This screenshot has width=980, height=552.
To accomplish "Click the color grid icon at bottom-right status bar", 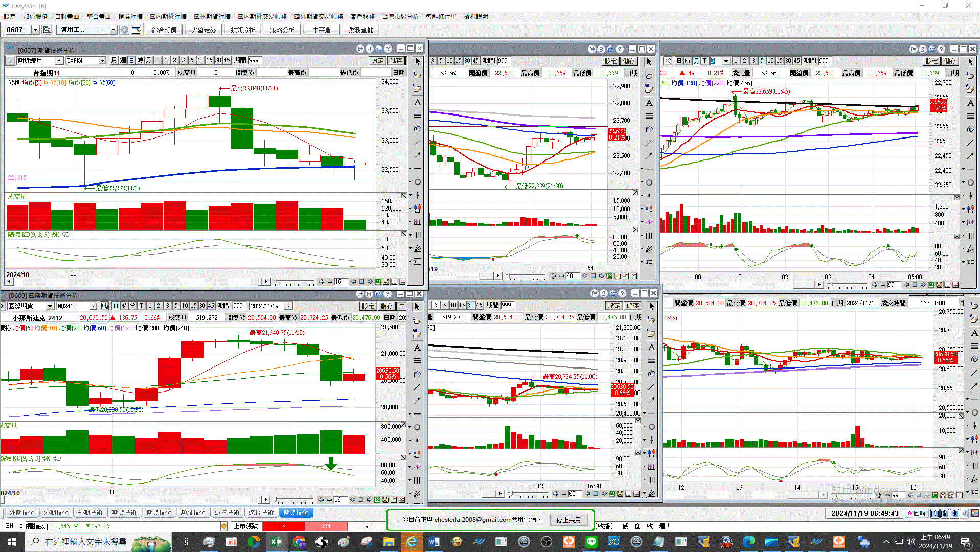I will (975, 513).
